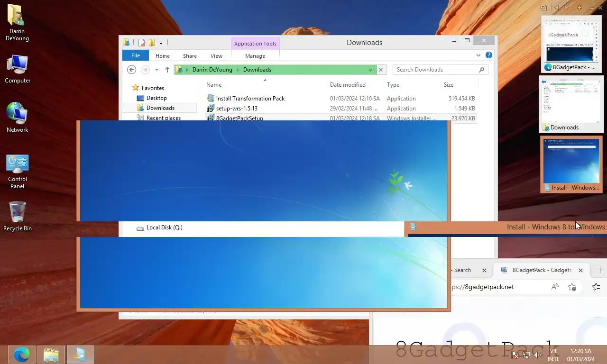This screenshot has width=607, height=364.
Task: Open the Recycle Bin desktop icon
Action: [18, 216]
